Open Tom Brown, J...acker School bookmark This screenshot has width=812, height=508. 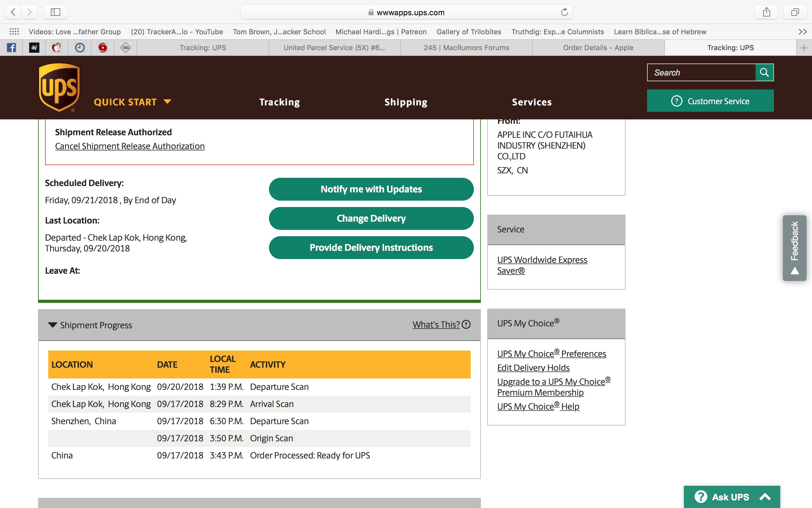tap(279, 31)
